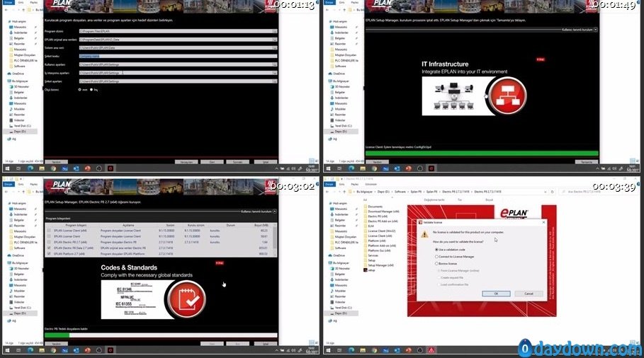Image resolution: width=644 pixels, height=358 pixels.
Task: Sort files by 'Değiştirme tarihi' column header
Action: [x=434, y=200]
